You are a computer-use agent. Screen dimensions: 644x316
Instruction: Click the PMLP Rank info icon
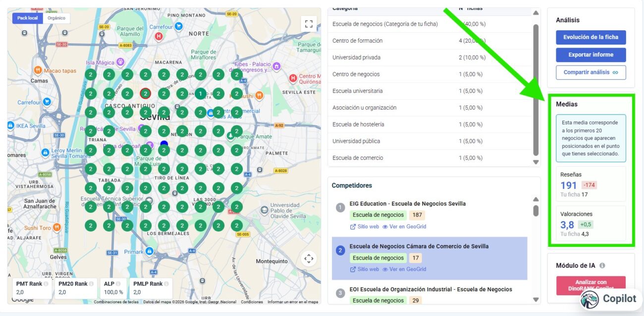165,284
